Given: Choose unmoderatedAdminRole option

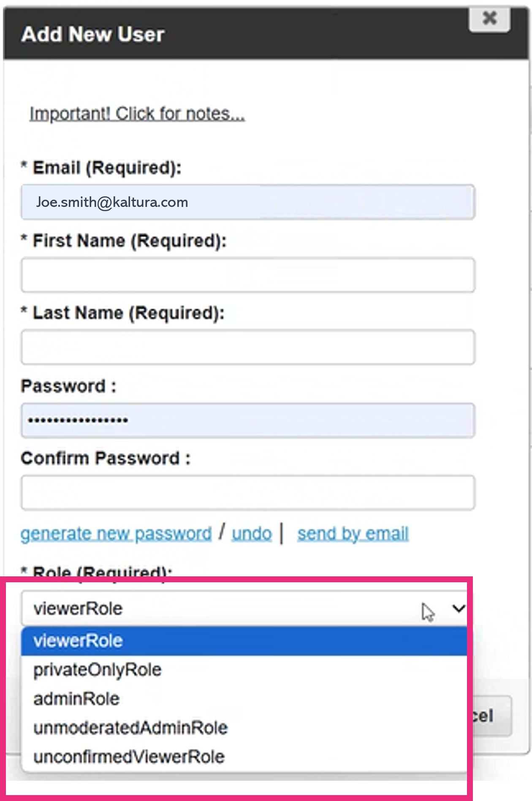Looking at the screenshot, I should (244, 728).
